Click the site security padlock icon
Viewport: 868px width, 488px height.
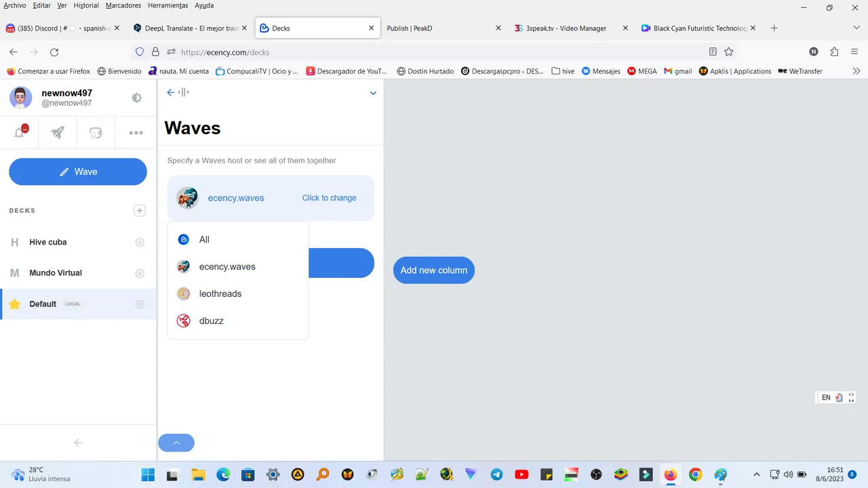pyautogui.click(x=155, y=52)
